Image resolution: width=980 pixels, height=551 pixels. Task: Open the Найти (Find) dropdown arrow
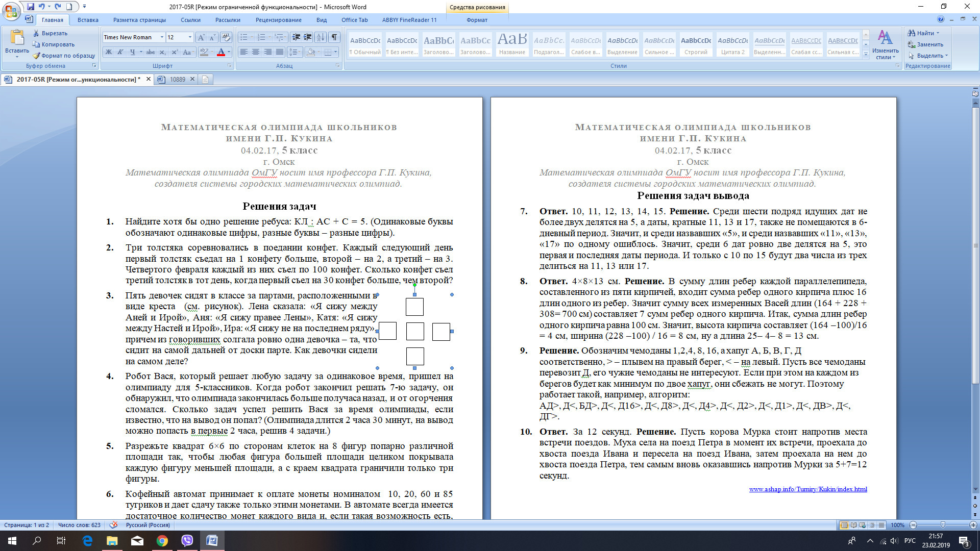938,33
